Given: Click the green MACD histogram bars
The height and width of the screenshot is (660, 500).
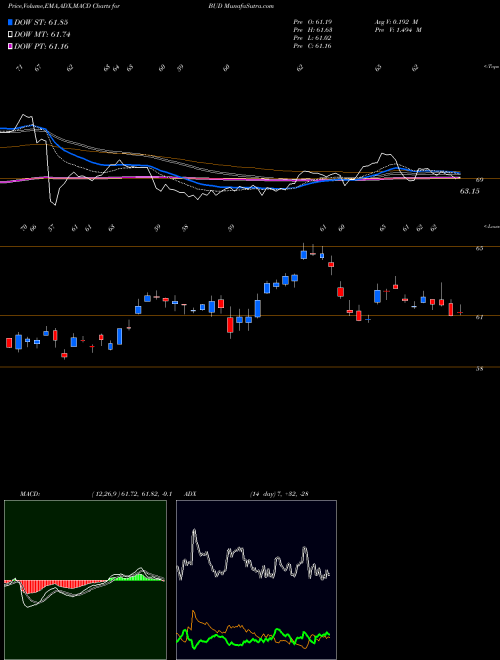Looking at the screenshot, I should point(137,578).
